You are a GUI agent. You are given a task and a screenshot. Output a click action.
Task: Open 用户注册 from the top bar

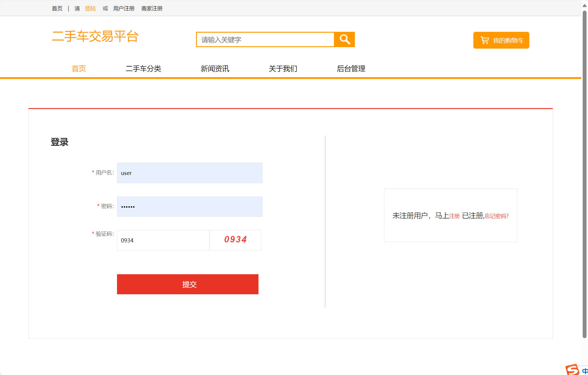(123, 8)
